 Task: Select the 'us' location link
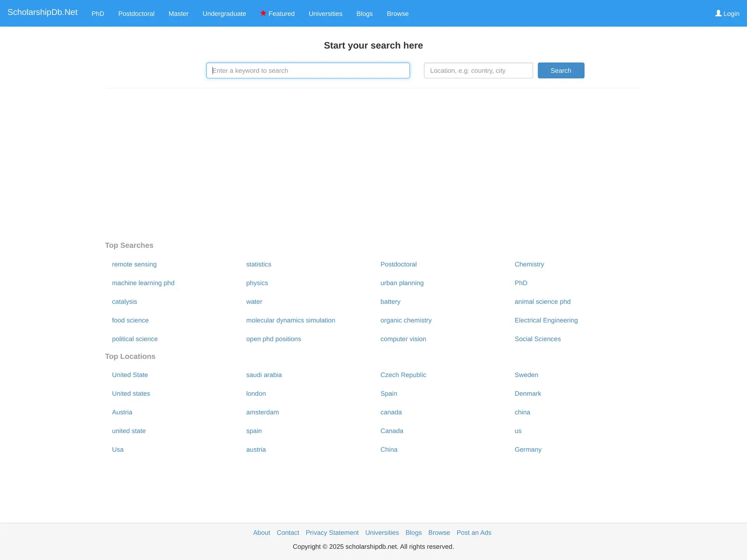[518, 431]
